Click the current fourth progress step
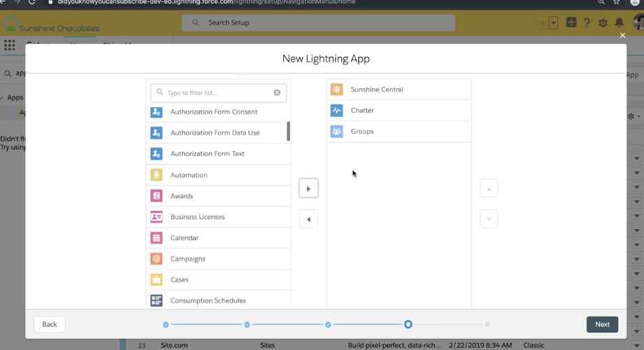644x350 pixels. pyautogui.click(x=408, y=325)
